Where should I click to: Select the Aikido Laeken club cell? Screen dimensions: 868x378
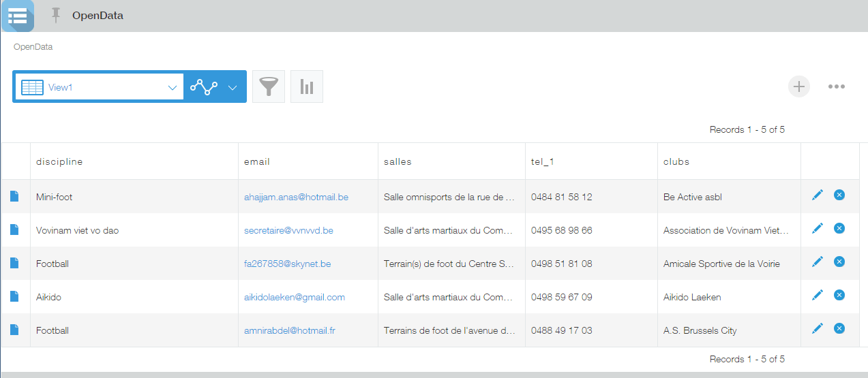click(729, 297)
